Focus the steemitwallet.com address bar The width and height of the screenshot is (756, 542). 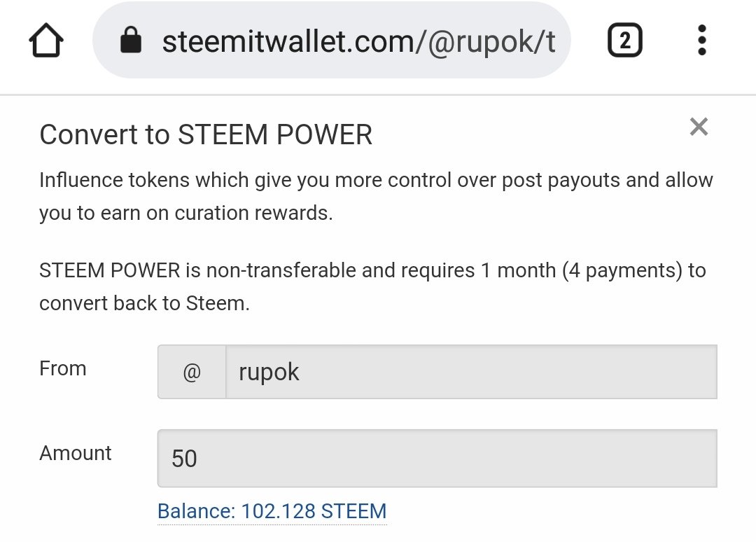click(x=358, y=42)
